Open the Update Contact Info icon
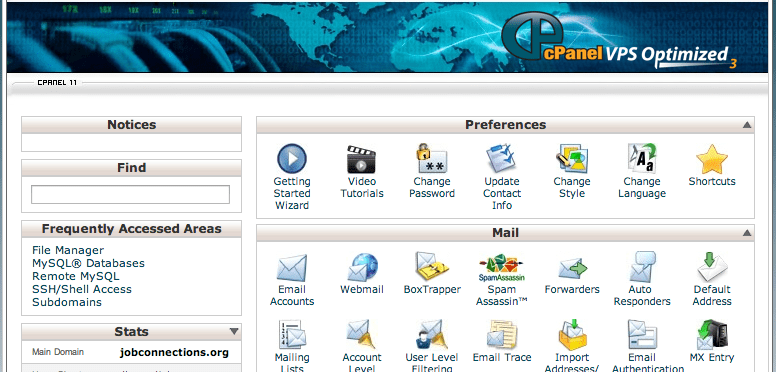Screen dimensions: 776x372 501,159
